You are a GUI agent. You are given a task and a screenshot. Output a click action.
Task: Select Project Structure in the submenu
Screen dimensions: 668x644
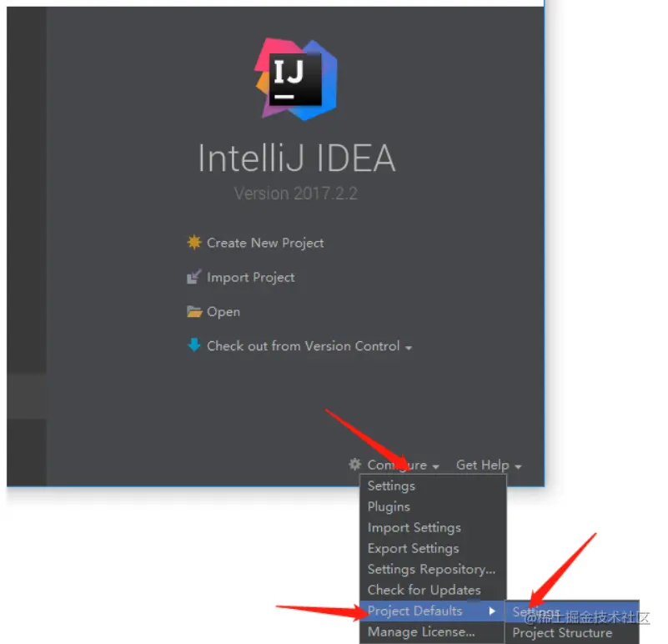pos(572,633)
